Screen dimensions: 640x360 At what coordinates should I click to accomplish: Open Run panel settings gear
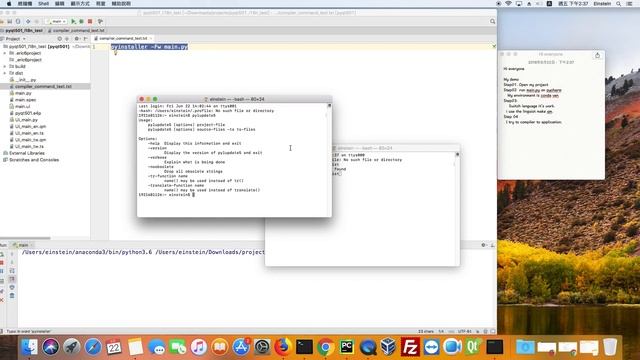click(x=484, y=245)
